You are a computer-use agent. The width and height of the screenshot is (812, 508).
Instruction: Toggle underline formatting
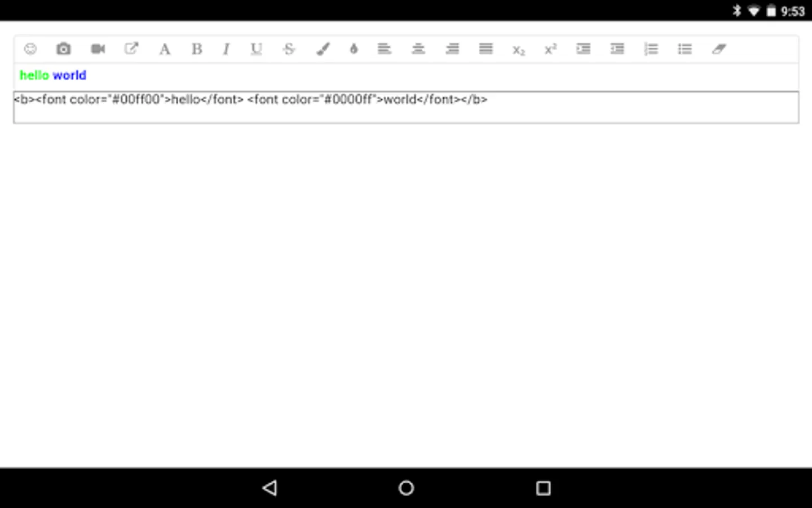(257, 49)
